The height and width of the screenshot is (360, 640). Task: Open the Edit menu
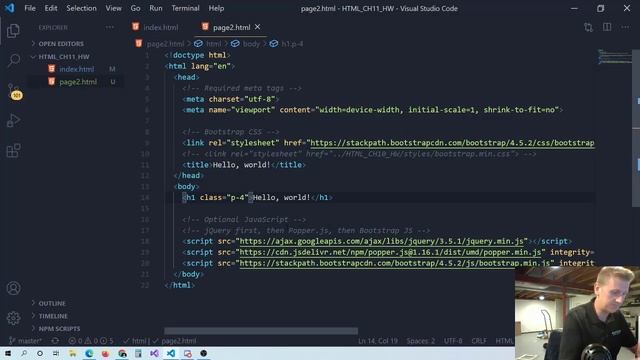pos(51,8)
